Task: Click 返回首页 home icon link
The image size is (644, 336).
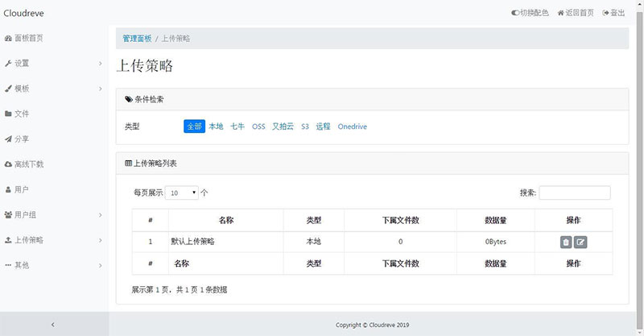Action: [576, 13]
